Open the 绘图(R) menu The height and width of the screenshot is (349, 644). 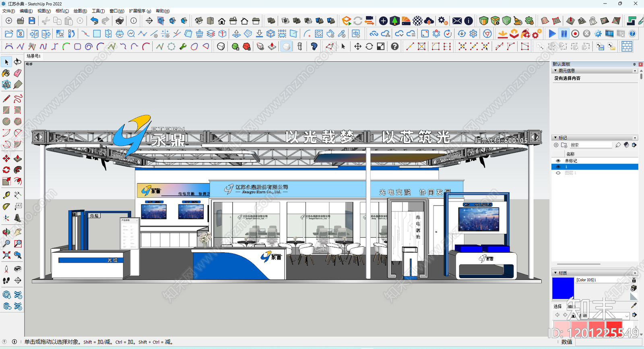[80, 11]
